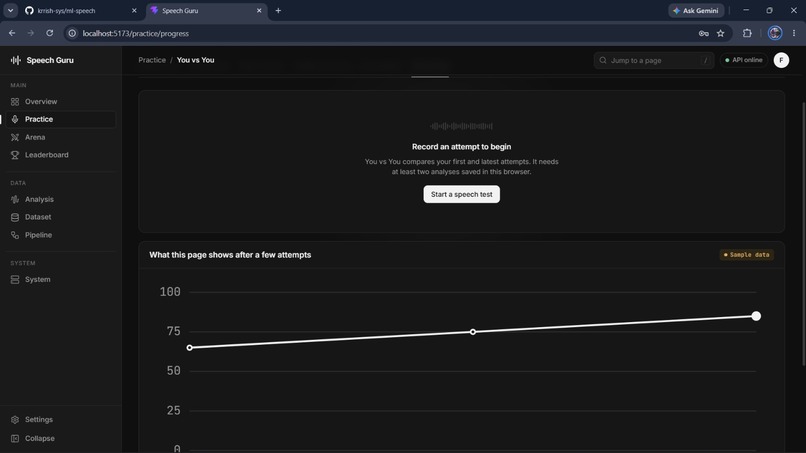This screenshot has height=453, width=806.
Task: Click the search magnifier icon
Action: [603, 60]
